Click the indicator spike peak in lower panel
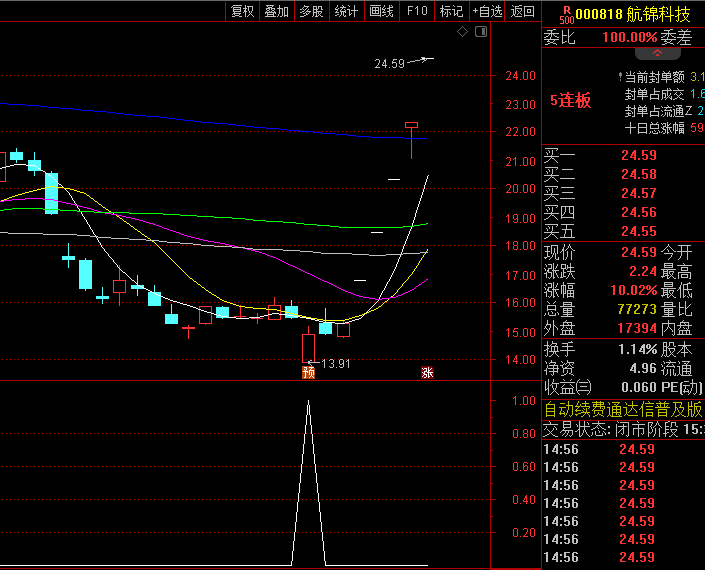 (x=308, y=401)
